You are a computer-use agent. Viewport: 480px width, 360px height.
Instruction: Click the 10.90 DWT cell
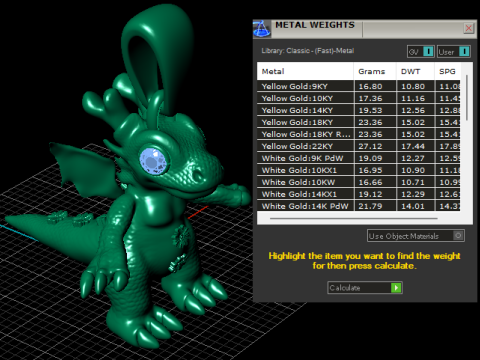click(x=415, y=170)
